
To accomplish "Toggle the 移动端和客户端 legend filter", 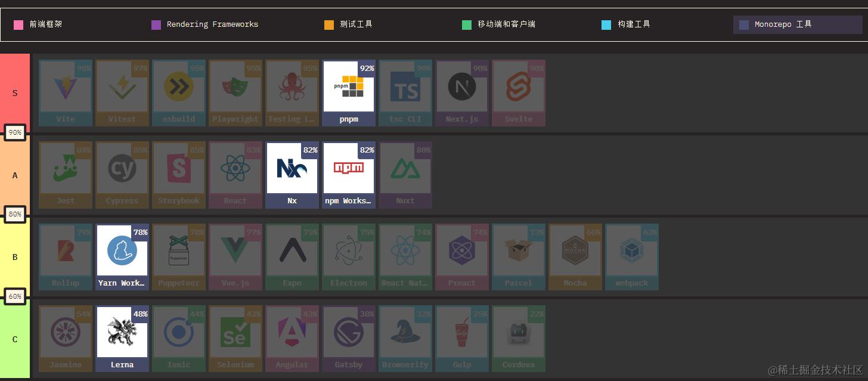I will pos(499,24).
